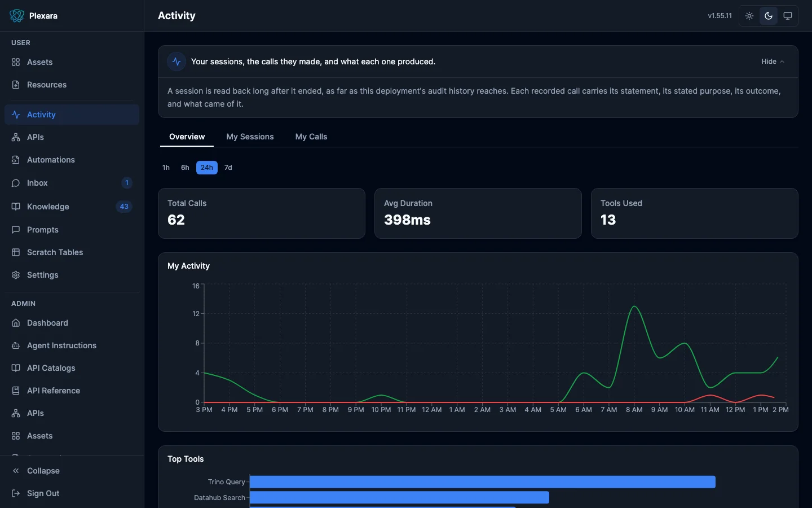
Task: Open the user Assets grid icon
Action: coord(16,62)
